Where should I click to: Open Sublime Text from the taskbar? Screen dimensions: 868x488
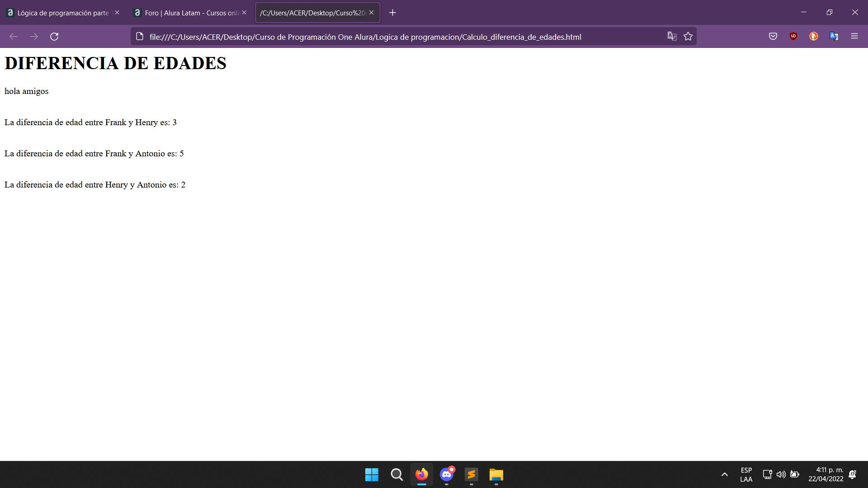pyautogui.click(x=471, y=474)
